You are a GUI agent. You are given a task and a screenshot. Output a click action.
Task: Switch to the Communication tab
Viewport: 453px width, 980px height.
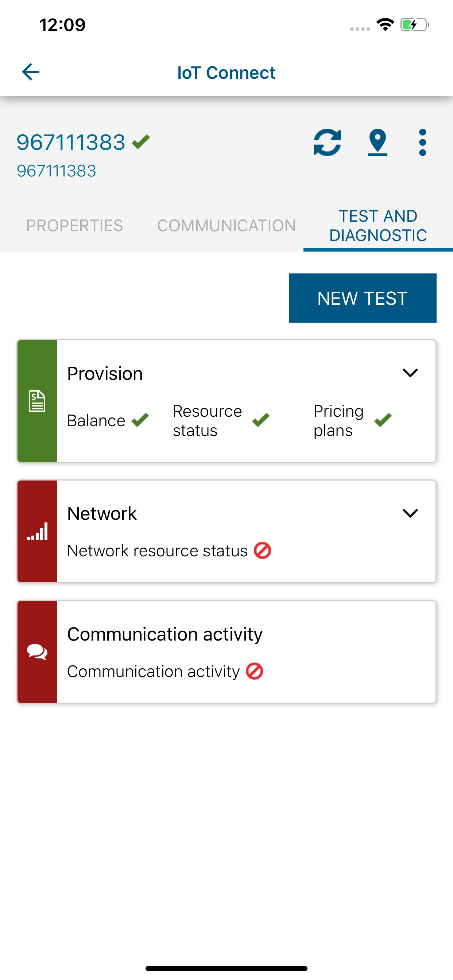click(x=226, y=226)
